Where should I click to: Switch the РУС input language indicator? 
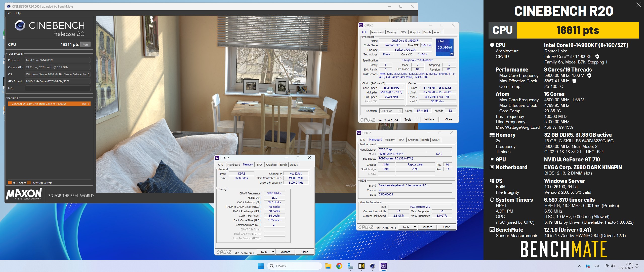pyautogui.click(x=597, y=266)
